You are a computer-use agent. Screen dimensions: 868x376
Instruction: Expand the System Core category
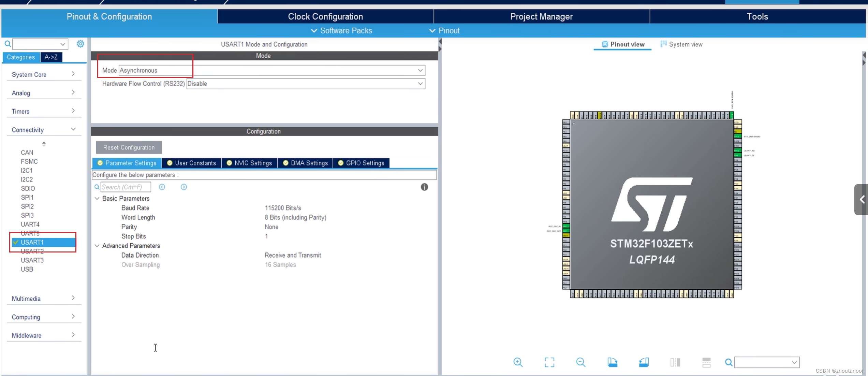43,74
